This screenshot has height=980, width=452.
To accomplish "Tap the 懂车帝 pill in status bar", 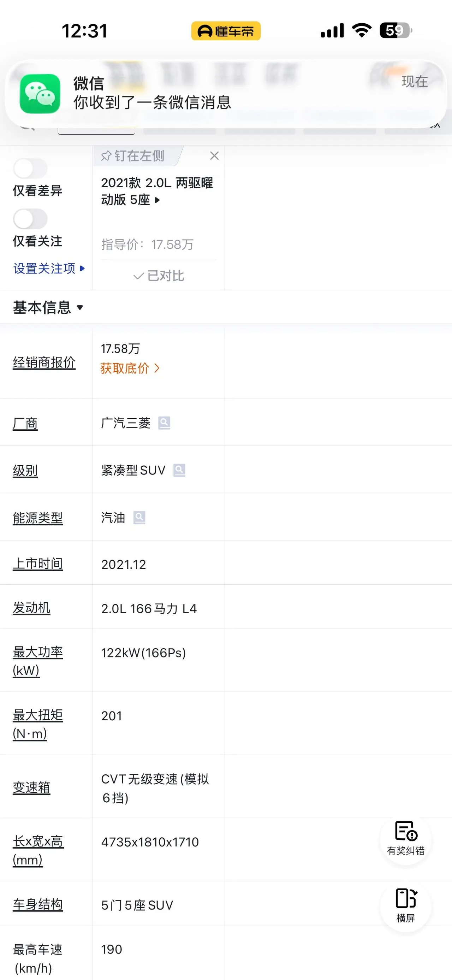I will coord(226,31).
